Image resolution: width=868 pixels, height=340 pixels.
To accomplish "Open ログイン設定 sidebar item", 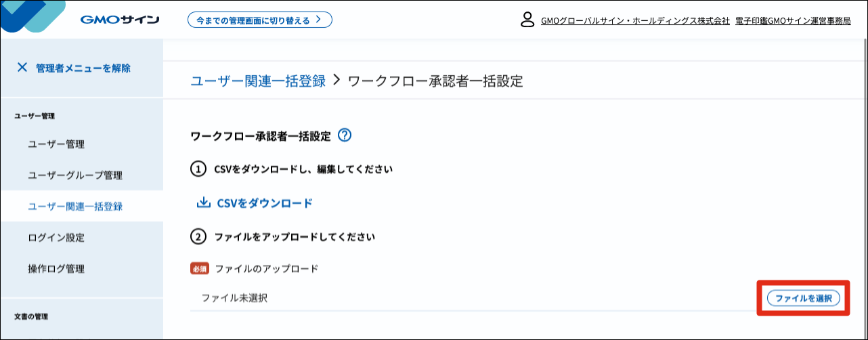I will [x=56, y=238].
